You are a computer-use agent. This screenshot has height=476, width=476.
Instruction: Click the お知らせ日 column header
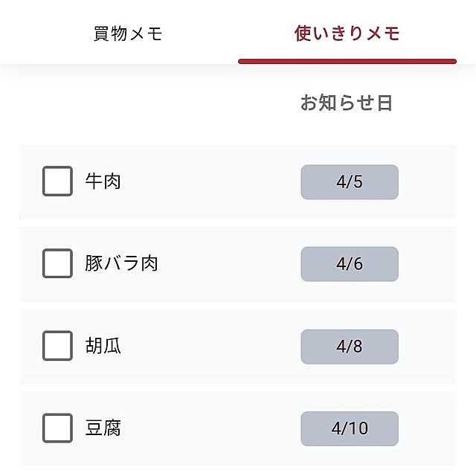(346, 103)
